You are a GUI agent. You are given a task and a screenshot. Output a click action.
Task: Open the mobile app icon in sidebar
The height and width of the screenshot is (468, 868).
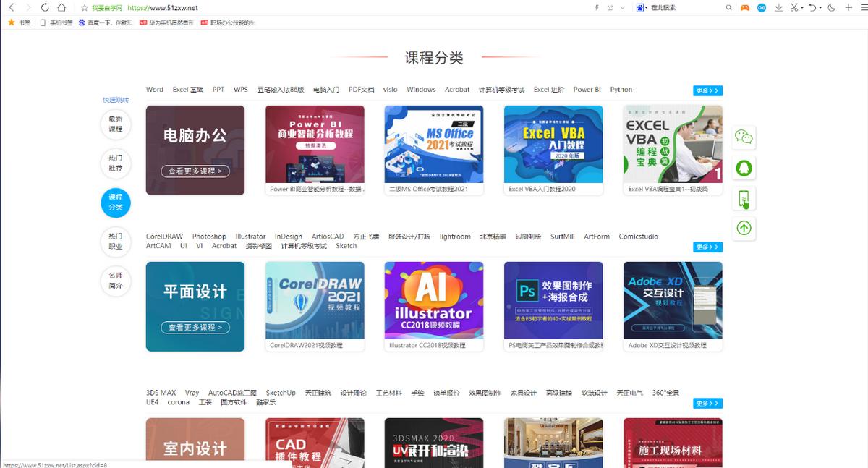[x=744, y=198]
